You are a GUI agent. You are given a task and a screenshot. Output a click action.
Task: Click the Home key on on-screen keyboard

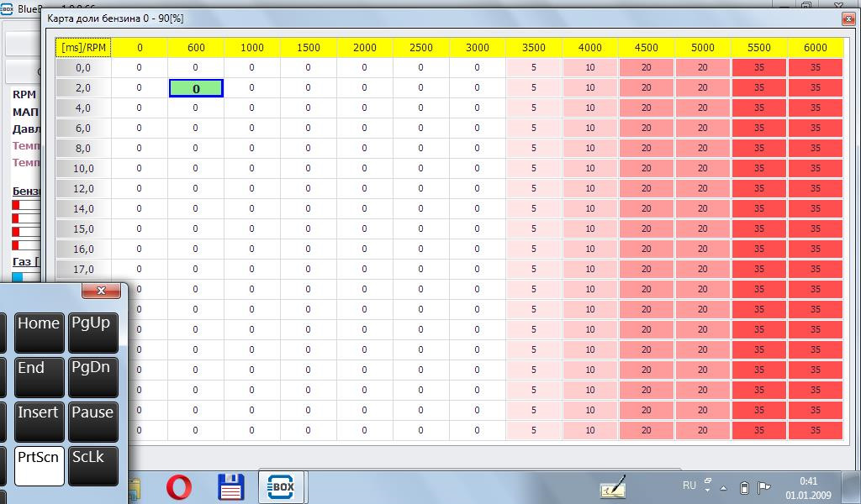click(39, 333)
